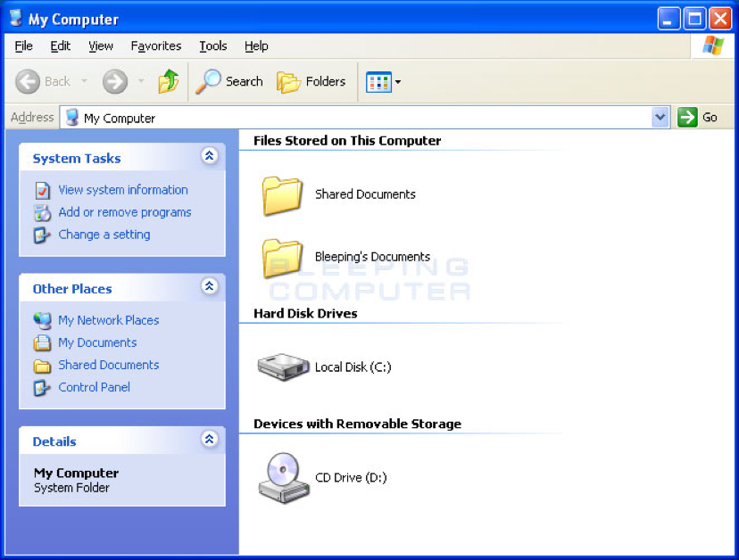Select the Shared Documents folder icon
The height and width of the screenshot is (560, 739).
click(x=282, y=195)
